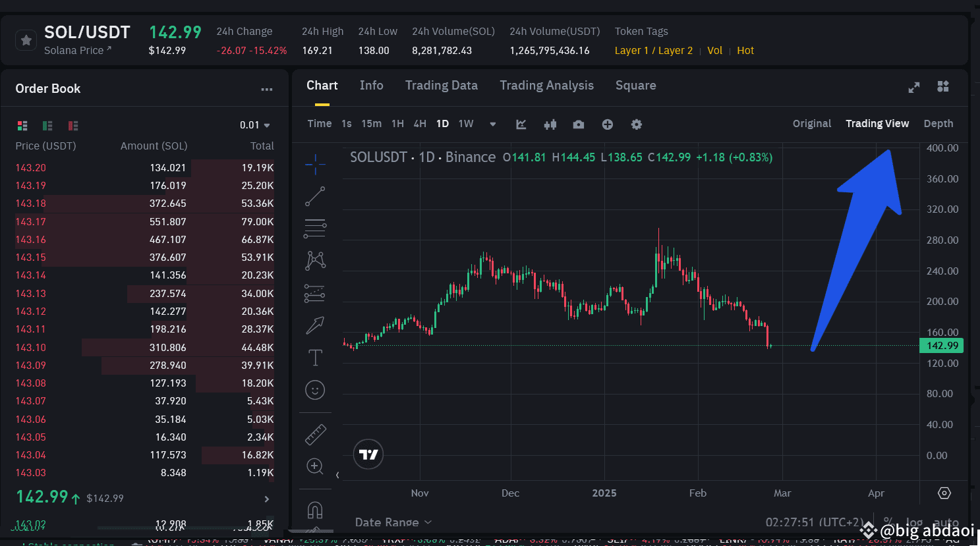Select the 1s time interval
The image size is (980, 546).
tap(347, 124)
